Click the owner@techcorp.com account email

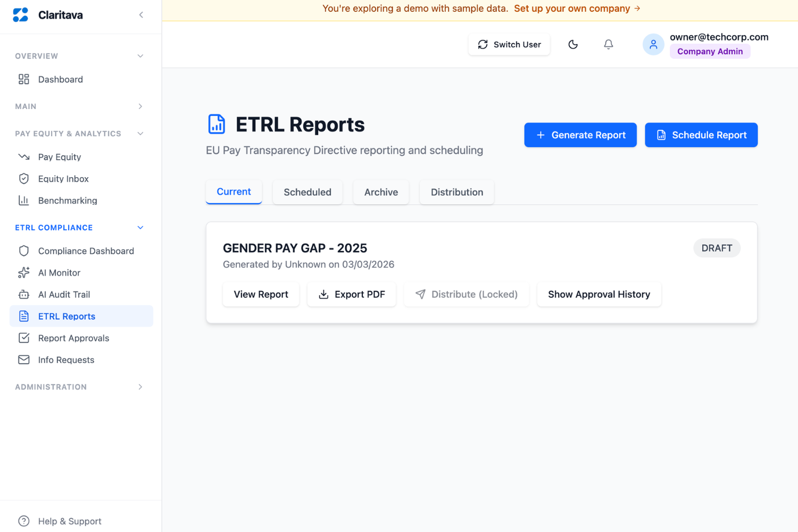pyautogui.click(x=719, y=37)
